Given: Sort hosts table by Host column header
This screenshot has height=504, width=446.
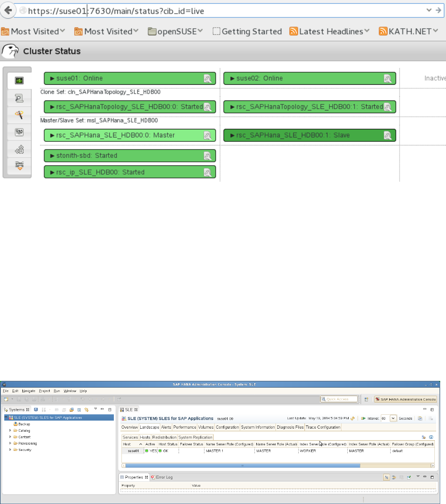Looking at the screenshot, I should pyautogui.click(x=132, y=444).
